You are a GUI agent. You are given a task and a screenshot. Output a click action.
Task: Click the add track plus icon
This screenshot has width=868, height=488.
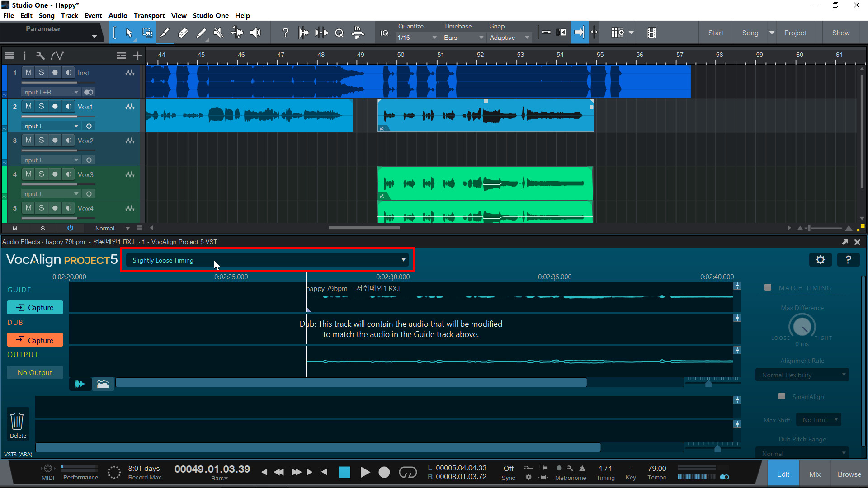pos(137,56)
